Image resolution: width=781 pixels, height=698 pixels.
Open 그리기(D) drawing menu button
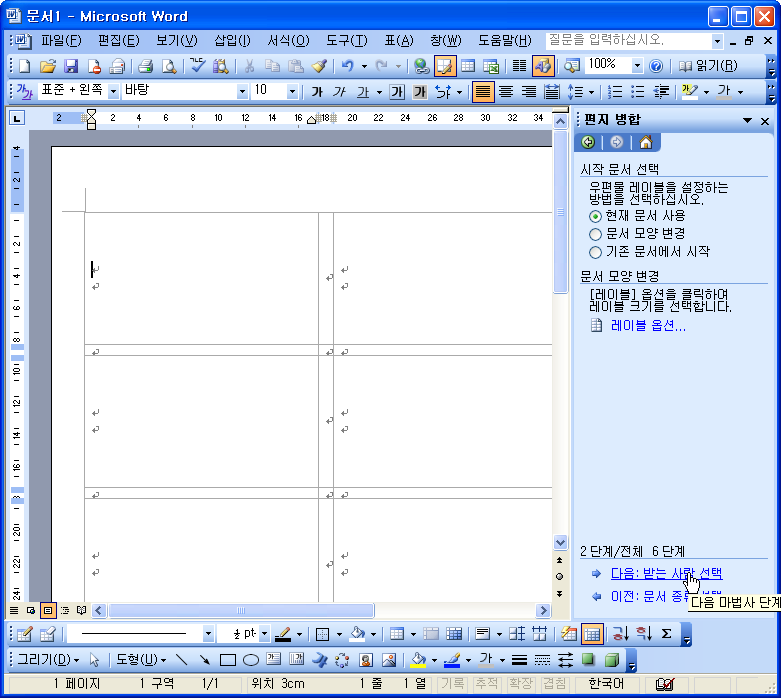tap(48, 660)
